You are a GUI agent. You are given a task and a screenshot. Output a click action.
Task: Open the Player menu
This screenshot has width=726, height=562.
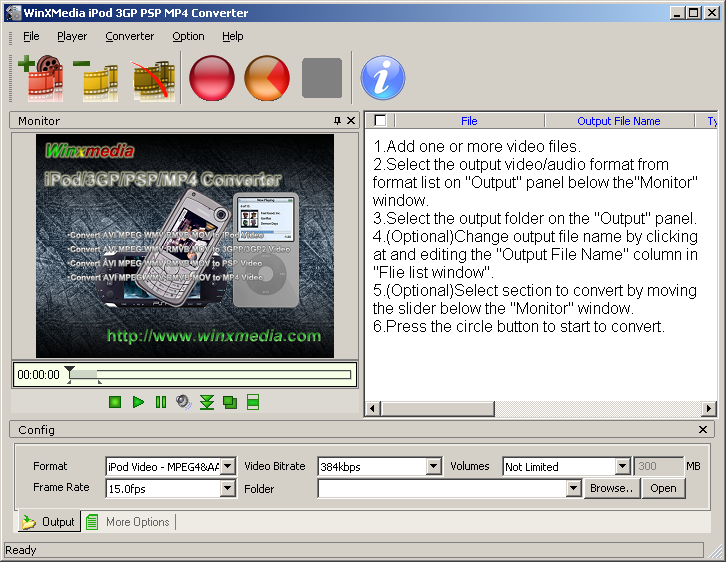tap(72, 36)
